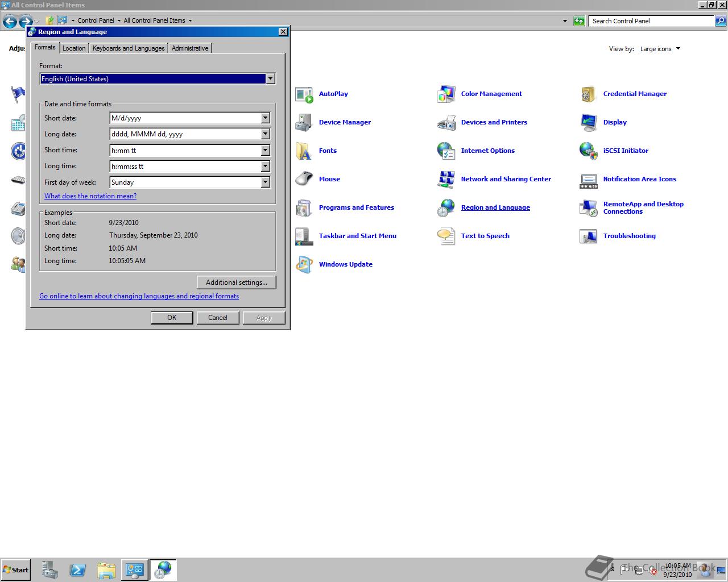Expand the Long time format dropdown
728x582 pixels.
coord(265,167)
